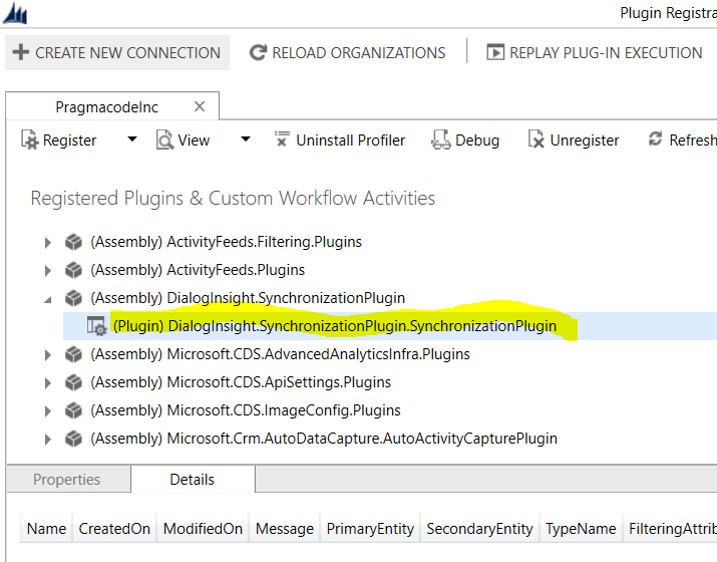Expand the Microsoft.CDS.AdvancedAnalyticsInfra.Plugins node
The width and height of the screenshot is (717, 562).
coord(48,355)
